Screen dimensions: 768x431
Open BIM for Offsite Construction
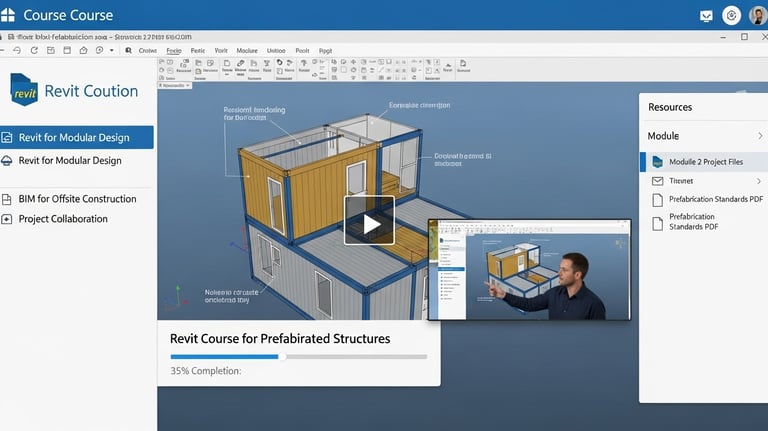click(x=77, y=199)
